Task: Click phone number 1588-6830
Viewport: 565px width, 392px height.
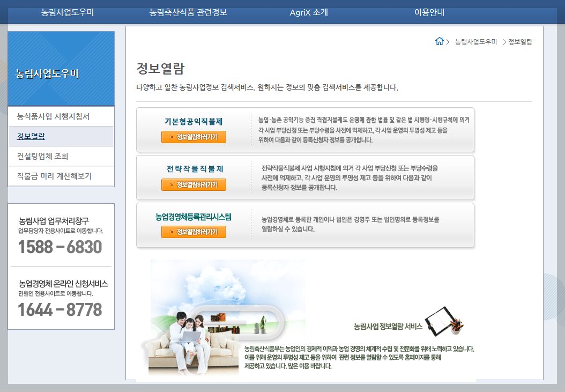Action: pos(60,247)
